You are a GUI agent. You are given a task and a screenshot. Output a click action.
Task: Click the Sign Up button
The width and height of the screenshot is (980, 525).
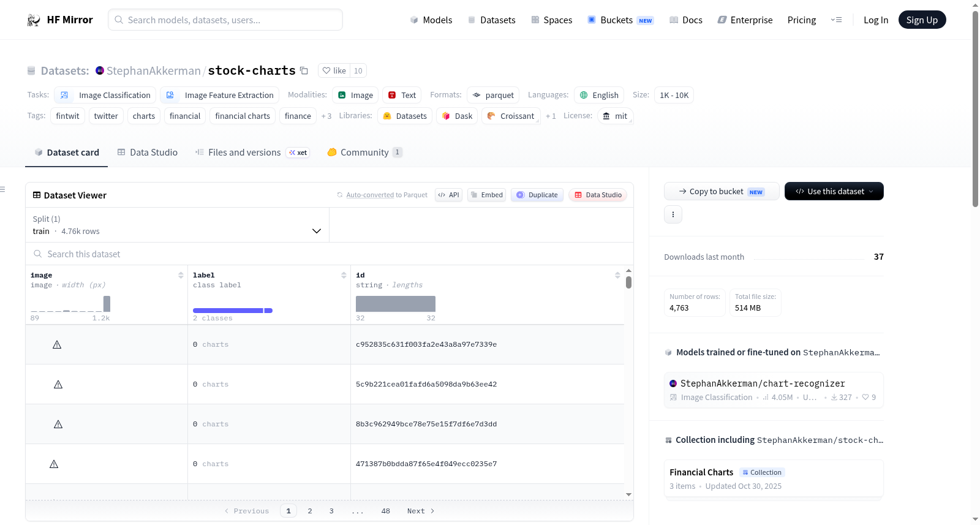pyautogui.click(x=922, y=20)
